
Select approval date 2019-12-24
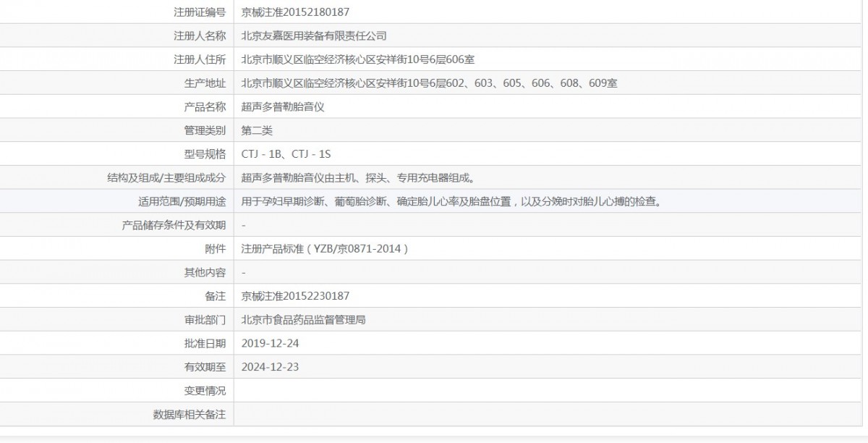point(270,344)
